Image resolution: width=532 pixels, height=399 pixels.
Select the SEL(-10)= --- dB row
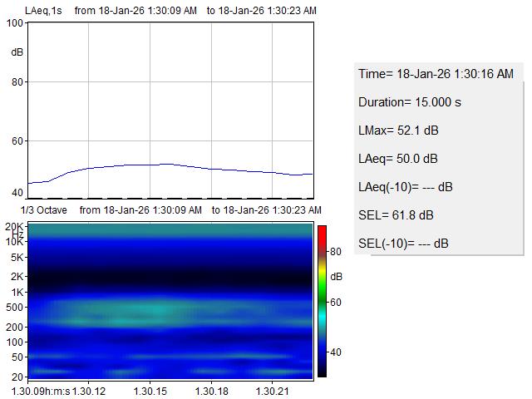(403, 244)
